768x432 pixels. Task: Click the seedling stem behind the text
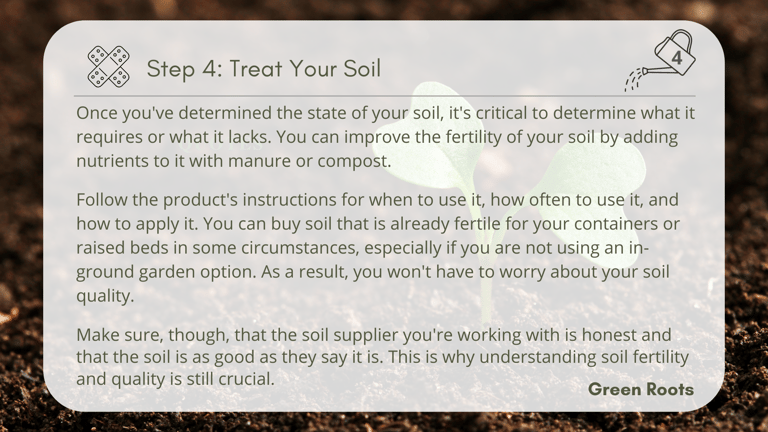coord(484,274)
